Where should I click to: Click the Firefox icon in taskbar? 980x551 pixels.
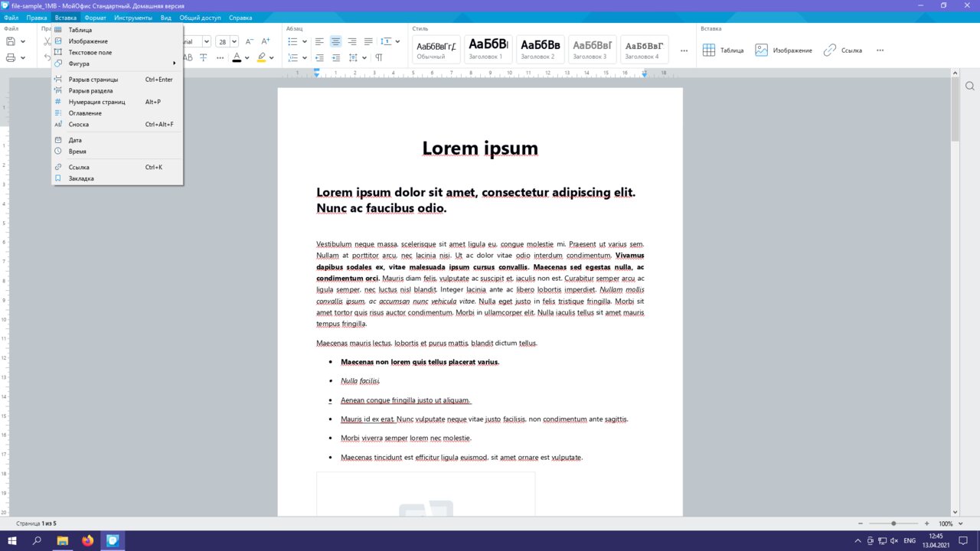[87, 540]
